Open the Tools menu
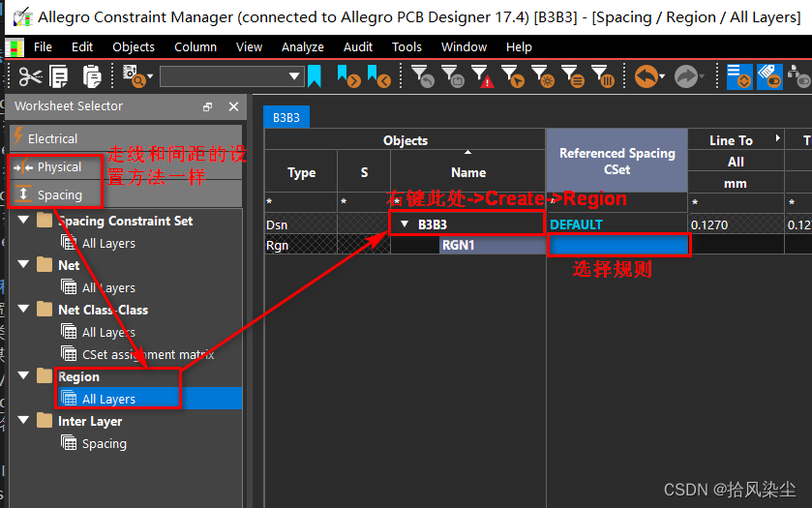The width and height of the screenshot is (812, 508). click(406, 47)
